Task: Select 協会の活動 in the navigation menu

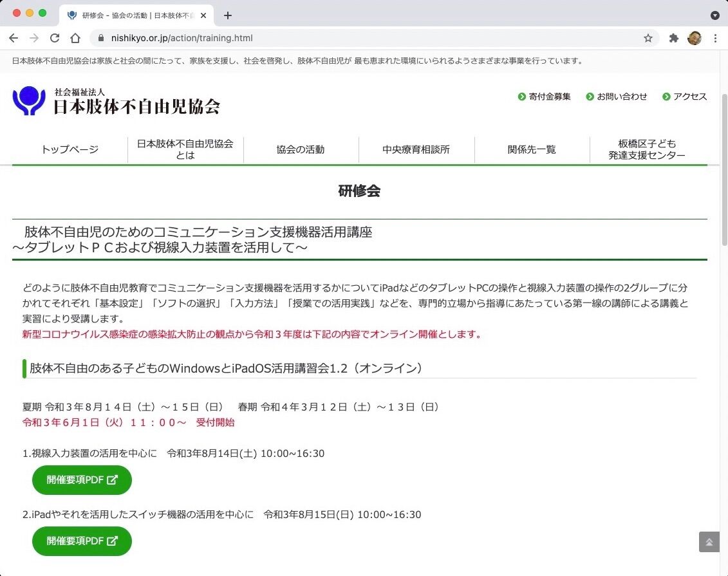Action: click(300, 149)
